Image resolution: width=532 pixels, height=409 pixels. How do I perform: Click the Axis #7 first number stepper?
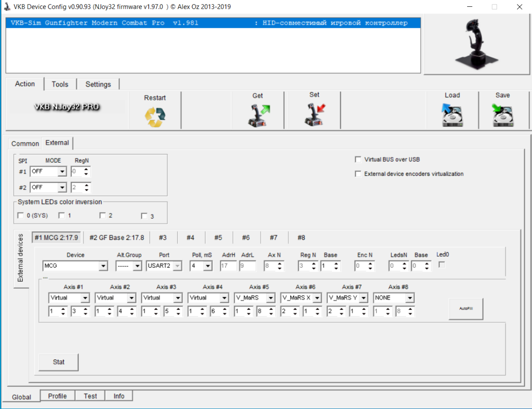pos(336,311)
